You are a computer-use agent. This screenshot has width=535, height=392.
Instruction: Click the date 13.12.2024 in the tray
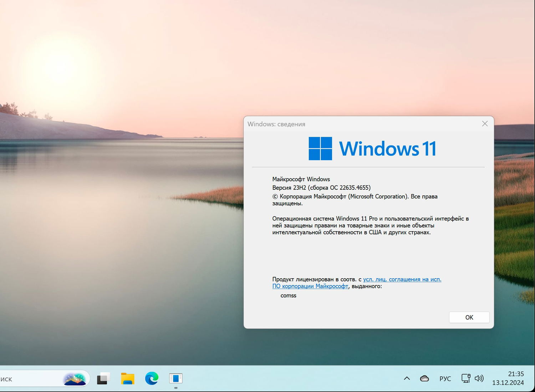(509, 382)
